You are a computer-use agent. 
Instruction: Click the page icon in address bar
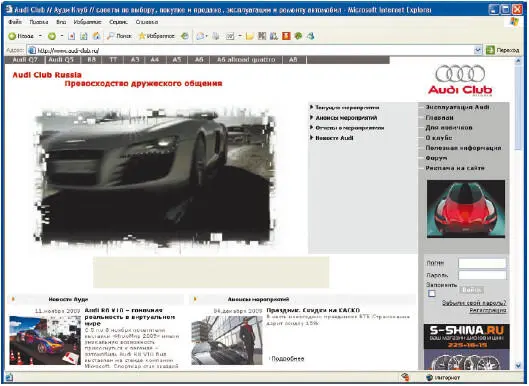tap(32, 51)
